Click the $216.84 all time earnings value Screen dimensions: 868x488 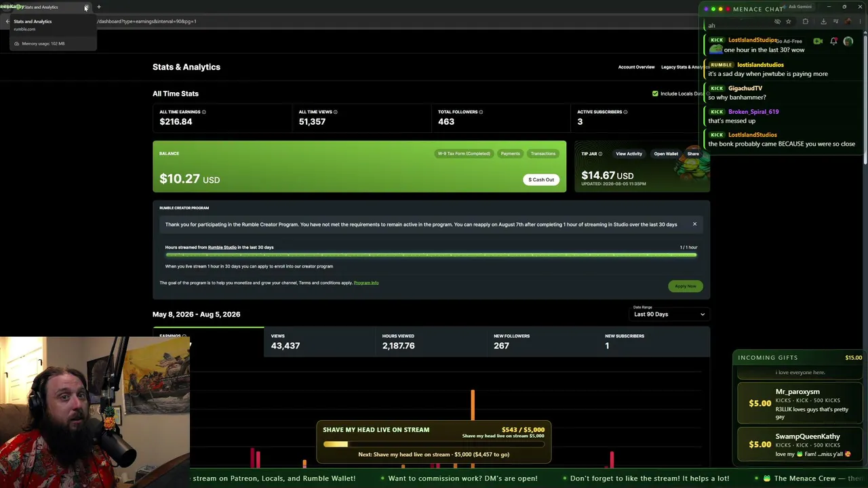(176, 122)
